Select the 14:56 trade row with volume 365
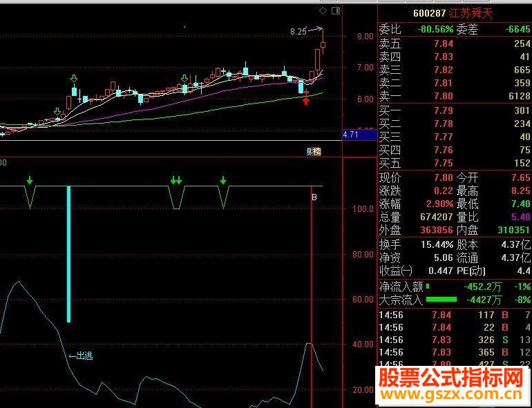 point(455,352)
